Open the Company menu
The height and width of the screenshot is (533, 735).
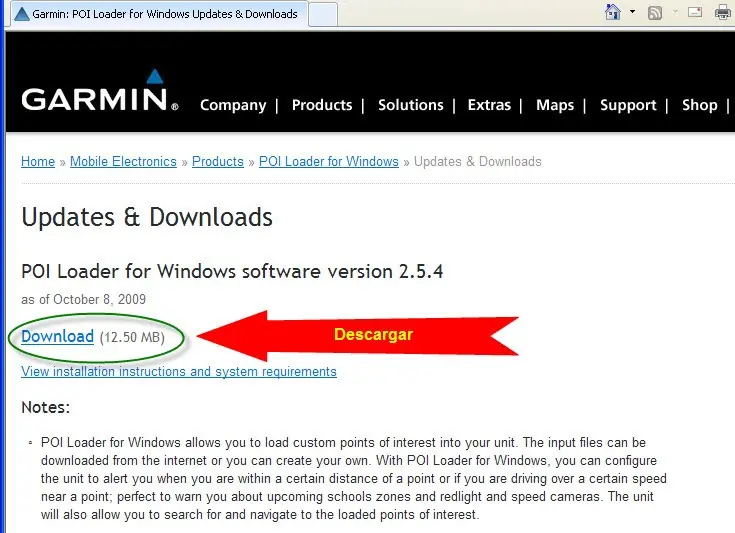[x=233, y=105]
